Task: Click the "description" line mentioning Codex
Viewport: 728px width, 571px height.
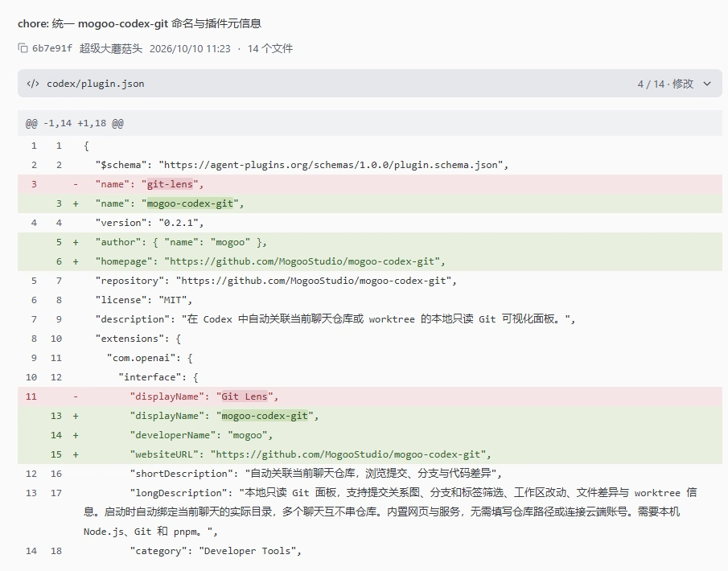Action: (x=370, y=319)
